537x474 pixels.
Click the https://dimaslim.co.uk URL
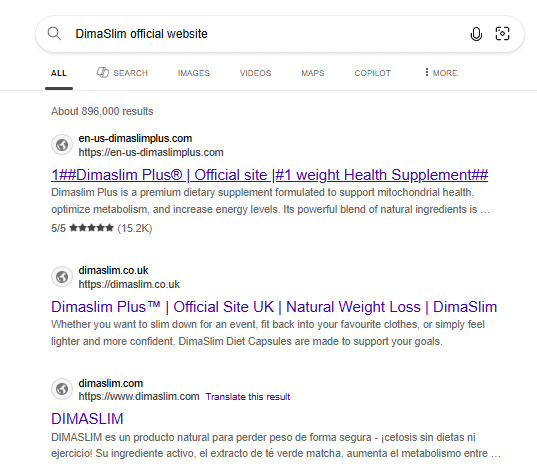pyautogui.click(x=129, y=284)
